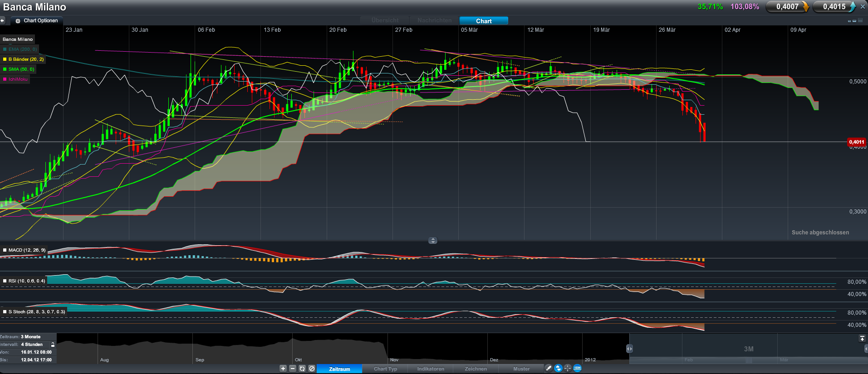
Task: Open the Chart Optionen menu
Action: click(37, 21)
